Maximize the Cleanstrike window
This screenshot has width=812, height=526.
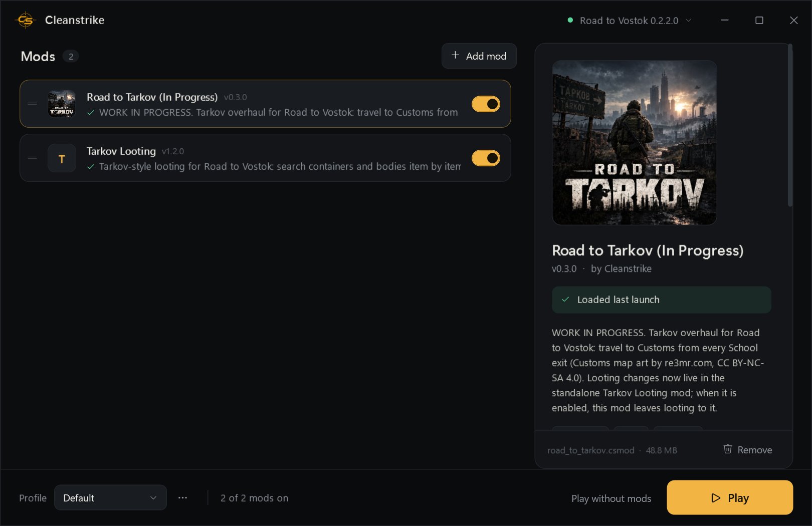(759, 20)
